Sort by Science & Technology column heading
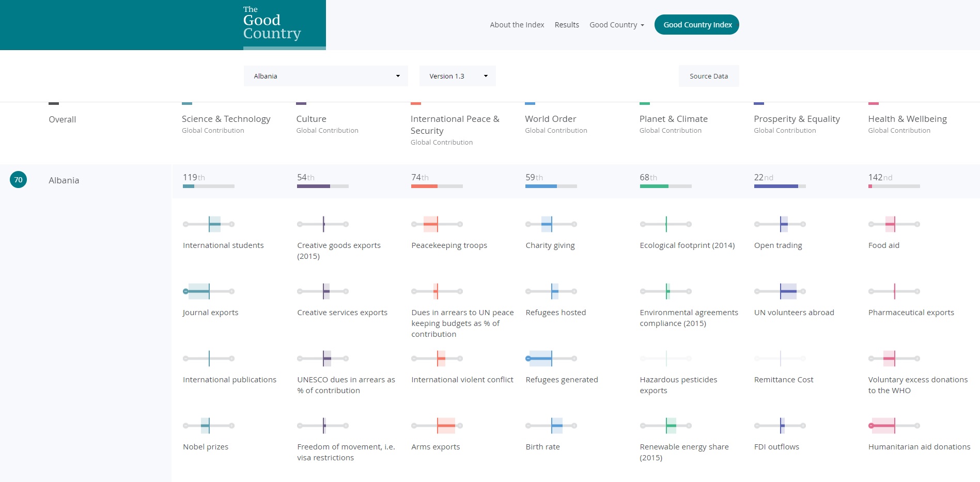The width and height of the screenshot is (980, 482). tap(226, 119)
